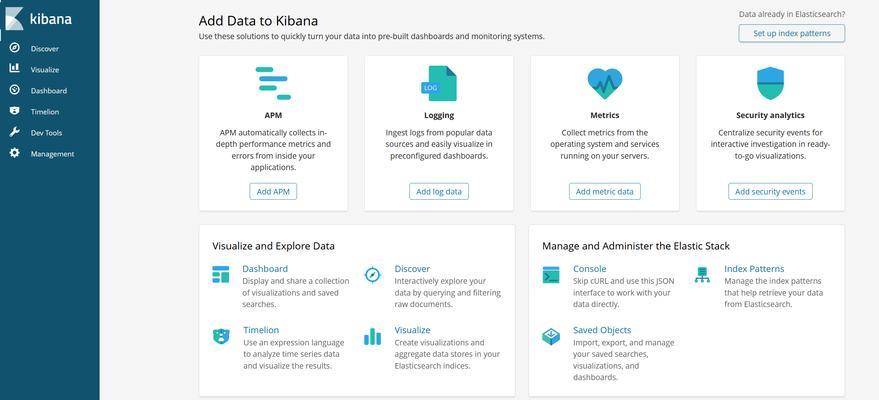This screenshot has width=879, height=400.
Task: Click the Add APM button
Action: click(273, 192)
